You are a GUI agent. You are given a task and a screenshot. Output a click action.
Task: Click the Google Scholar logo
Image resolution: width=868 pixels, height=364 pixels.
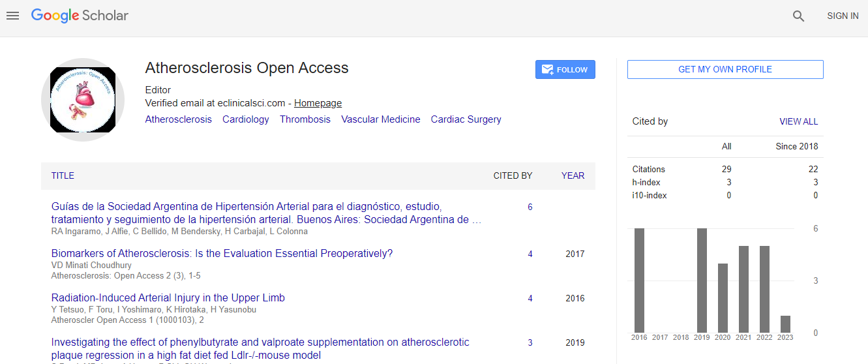click(80, 16)
